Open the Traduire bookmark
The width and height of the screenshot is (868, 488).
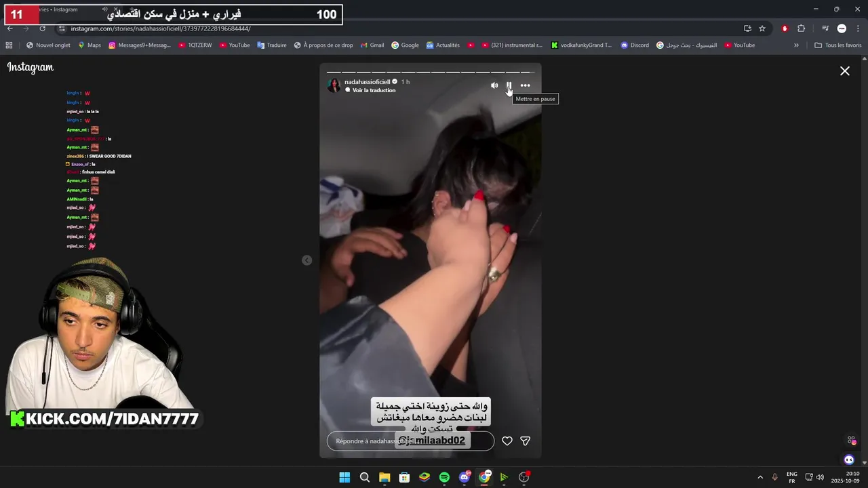pyautogui.click(x=272, y=45)
